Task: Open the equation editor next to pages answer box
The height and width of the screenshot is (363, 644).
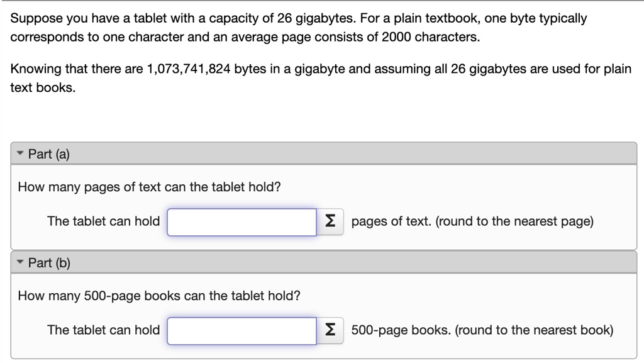Action: pos(329,221)
